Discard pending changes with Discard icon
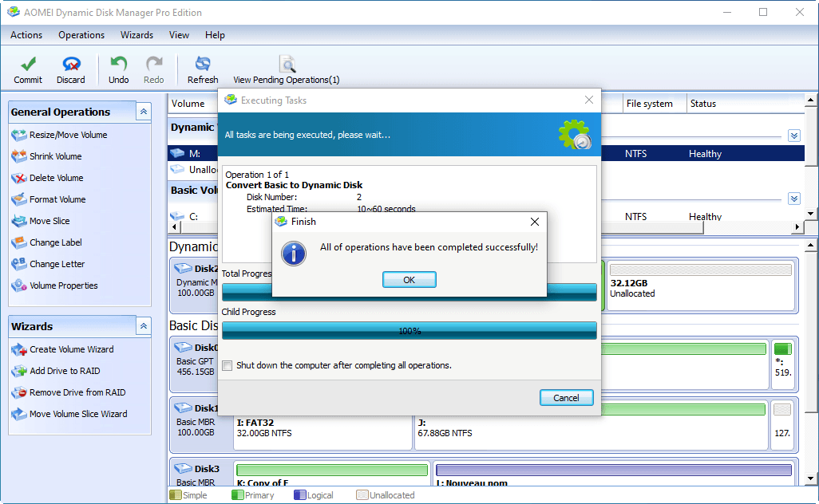Screen dimensions: 819x504 click(71, 64)
